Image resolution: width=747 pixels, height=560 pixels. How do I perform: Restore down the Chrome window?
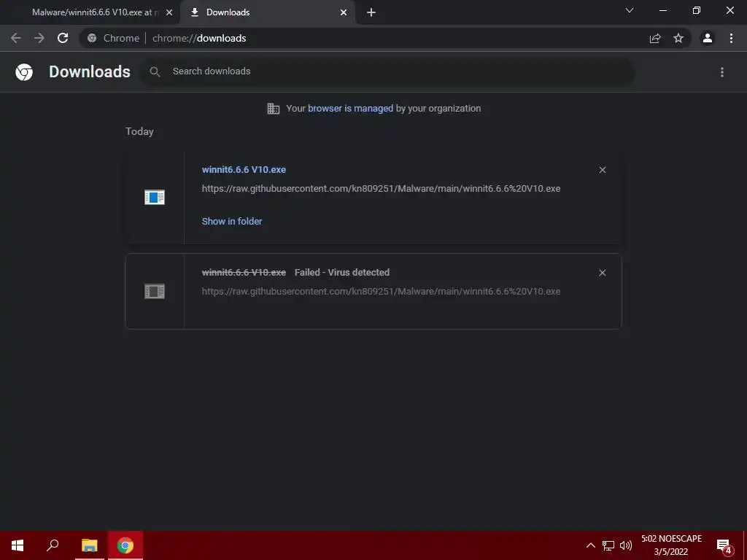(697, 10)
